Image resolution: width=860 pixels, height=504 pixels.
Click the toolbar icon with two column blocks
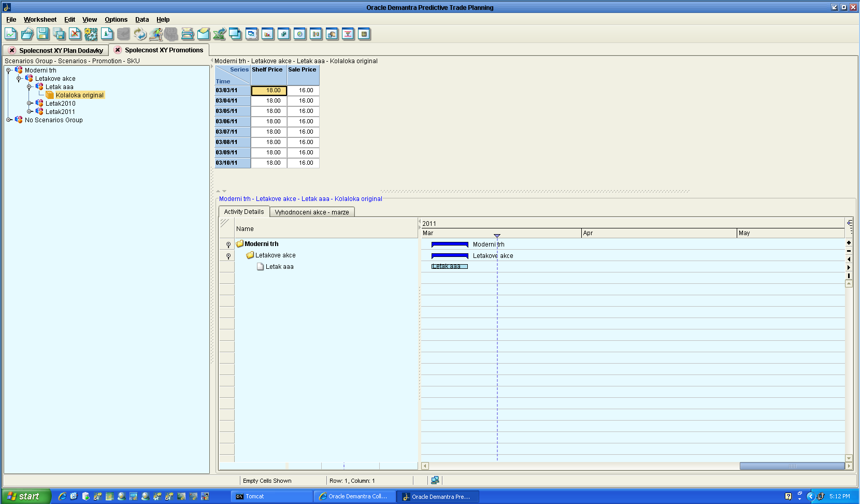coord(316,34)
